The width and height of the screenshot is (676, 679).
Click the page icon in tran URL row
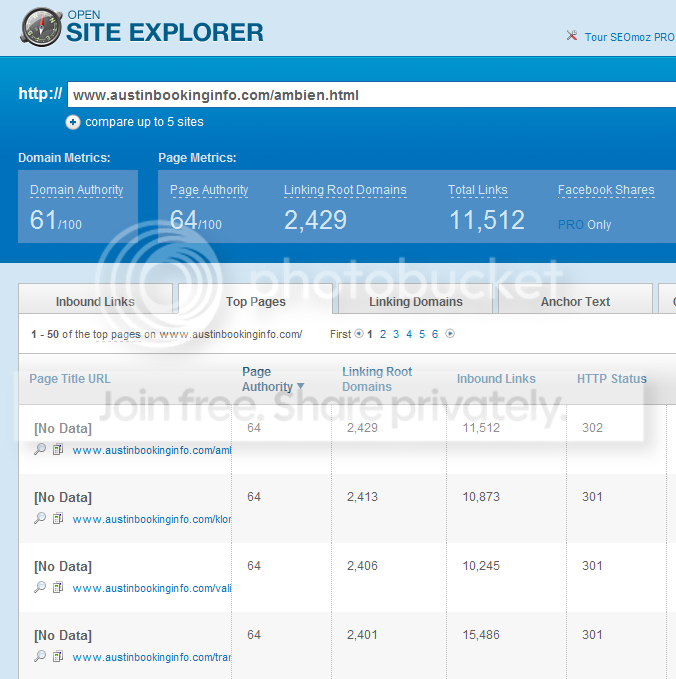(x=58, y=656)
